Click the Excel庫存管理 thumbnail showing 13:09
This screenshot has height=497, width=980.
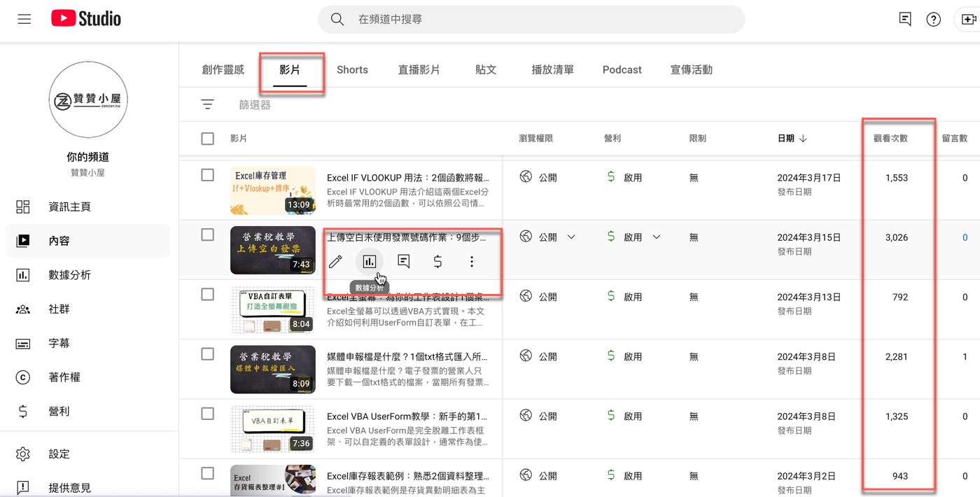click(x=273, y=190)
